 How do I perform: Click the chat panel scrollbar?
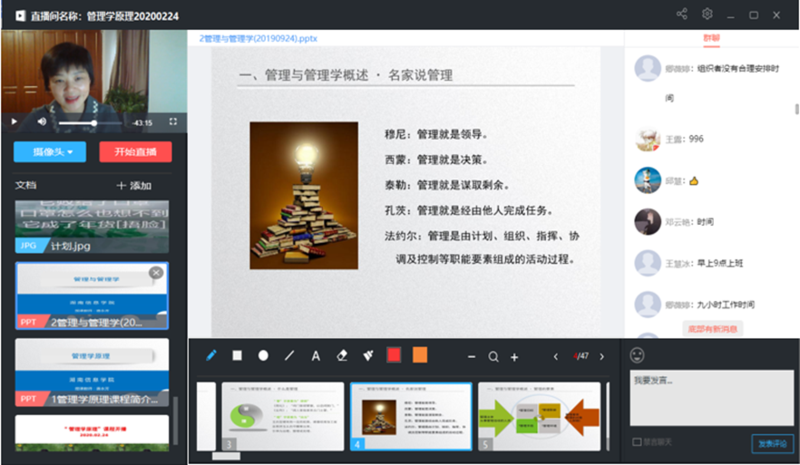796,109
